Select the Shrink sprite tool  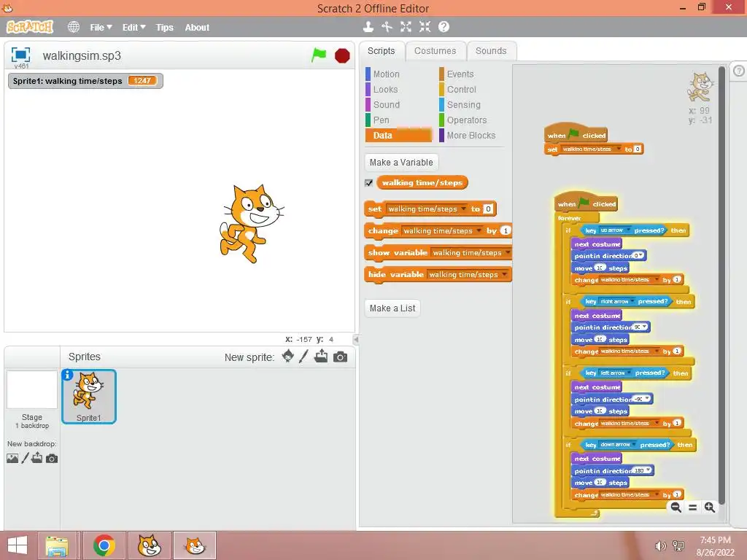pos(425,27)
